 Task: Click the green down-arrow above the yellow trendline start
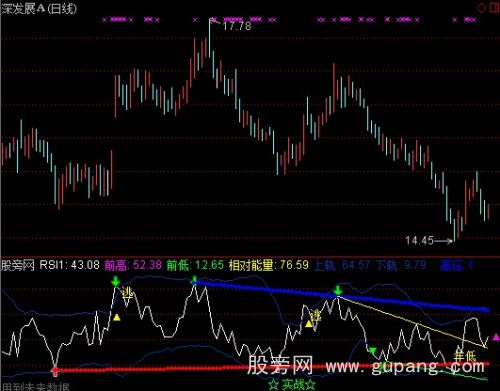point(338,290)
